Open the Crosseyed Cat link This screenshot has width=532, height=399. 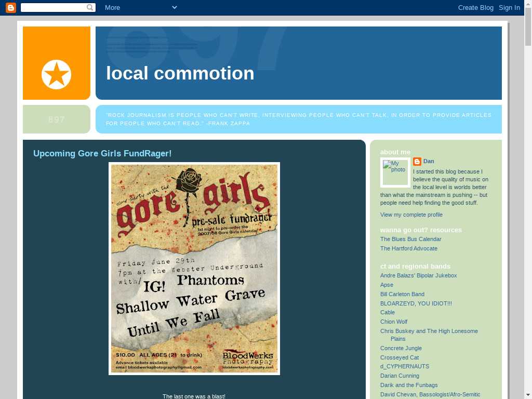tap(400, 357)
